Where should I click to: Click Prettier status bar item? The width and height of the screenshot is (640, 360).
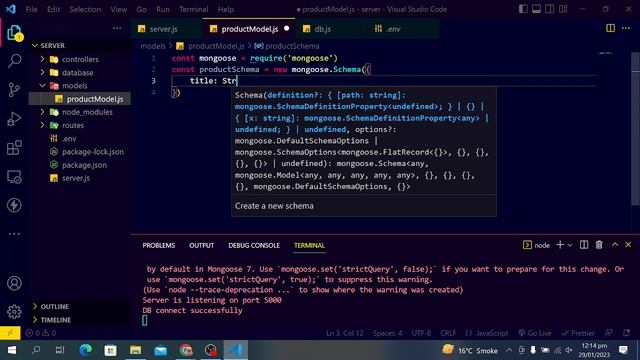(578, 333)
